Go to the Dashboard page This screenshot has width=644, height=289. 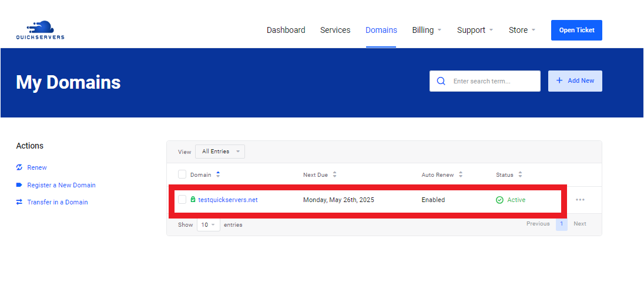coord(286,30)
